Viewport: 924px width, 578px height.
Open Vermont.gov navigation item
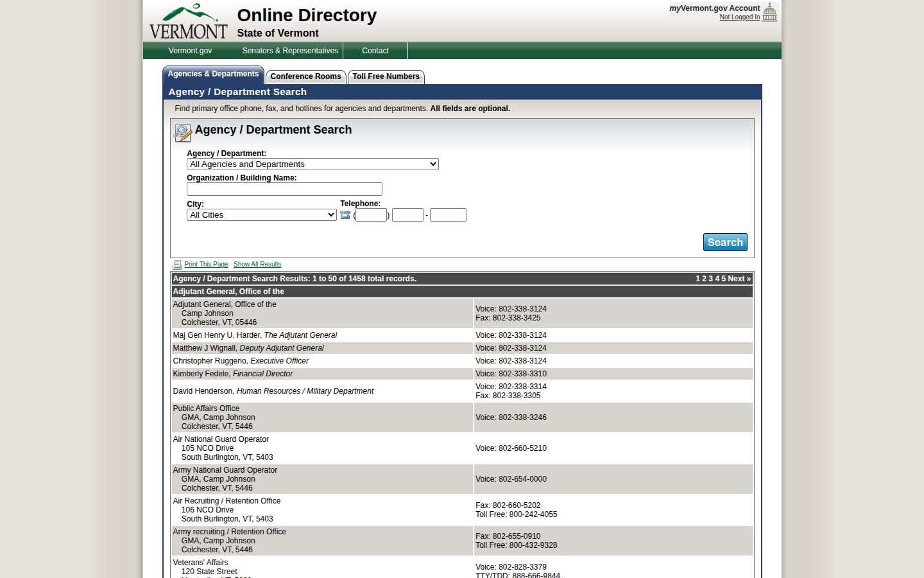190,51
